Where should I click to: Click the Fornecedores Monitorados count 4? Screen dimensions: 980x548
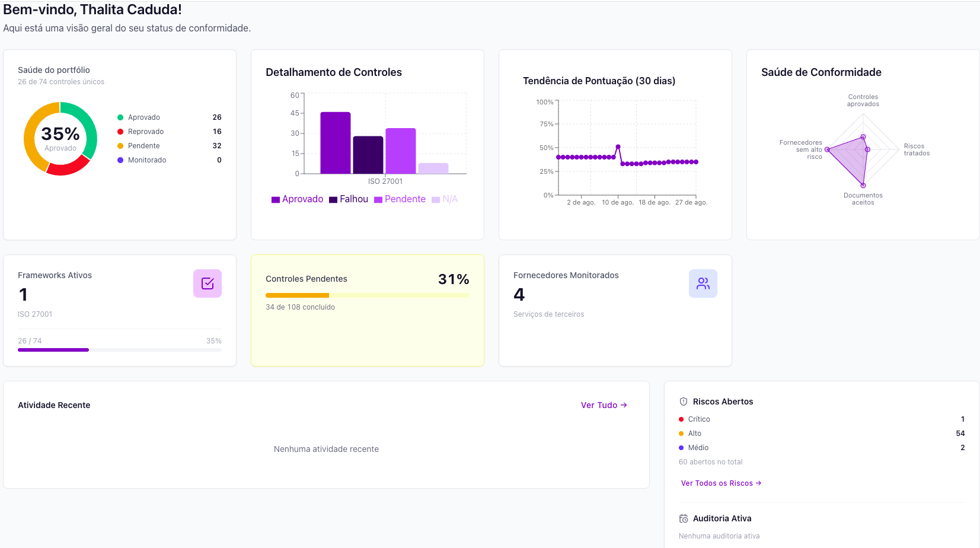coord(519,295)
